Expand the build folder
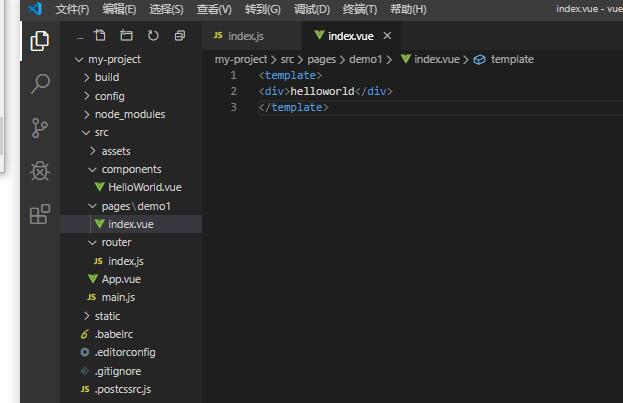The width and height of the screenshot is (623, 403). point(86,78)
